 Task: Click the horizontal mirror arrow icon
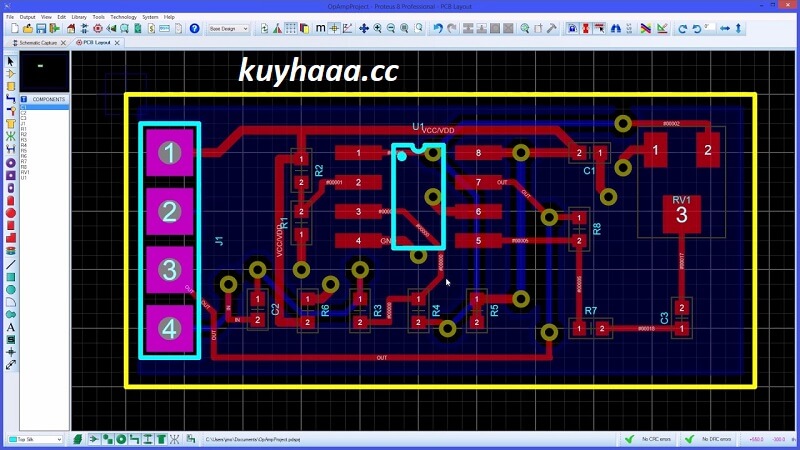point(725,29)
